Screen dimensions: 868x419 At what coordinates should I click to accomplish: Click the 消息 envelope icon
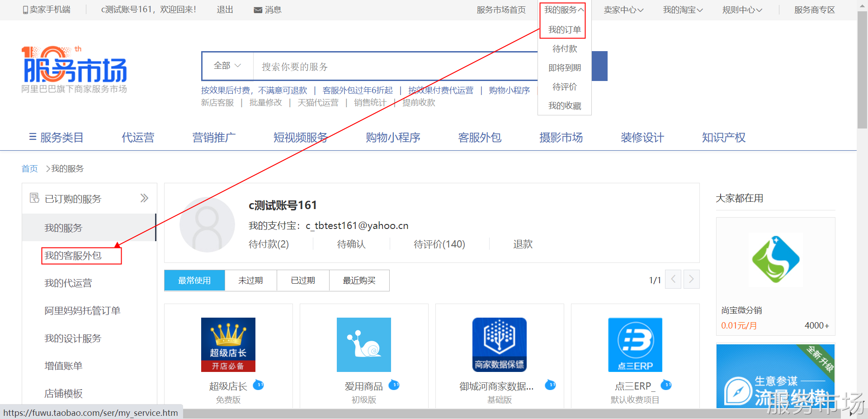[258, 10]
